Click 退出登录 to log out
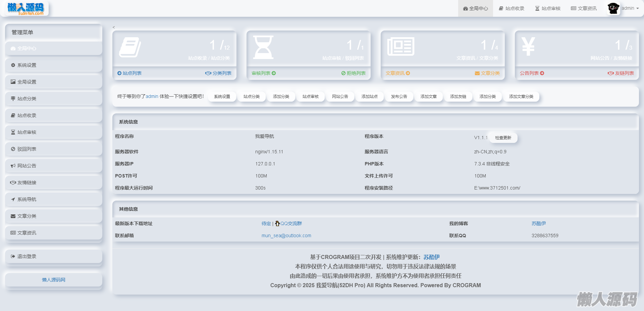This screenshot has width=644, height=311. click(x=27, y=256)
